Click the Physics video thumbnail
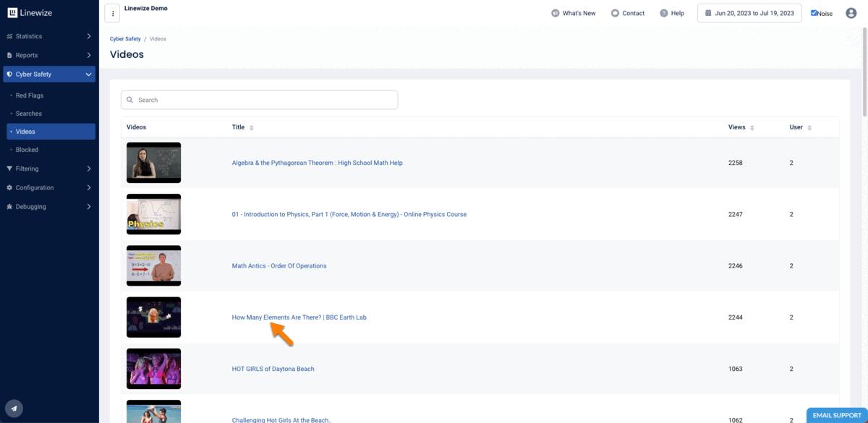The image size is (868, 423). [x=153, y=214]
